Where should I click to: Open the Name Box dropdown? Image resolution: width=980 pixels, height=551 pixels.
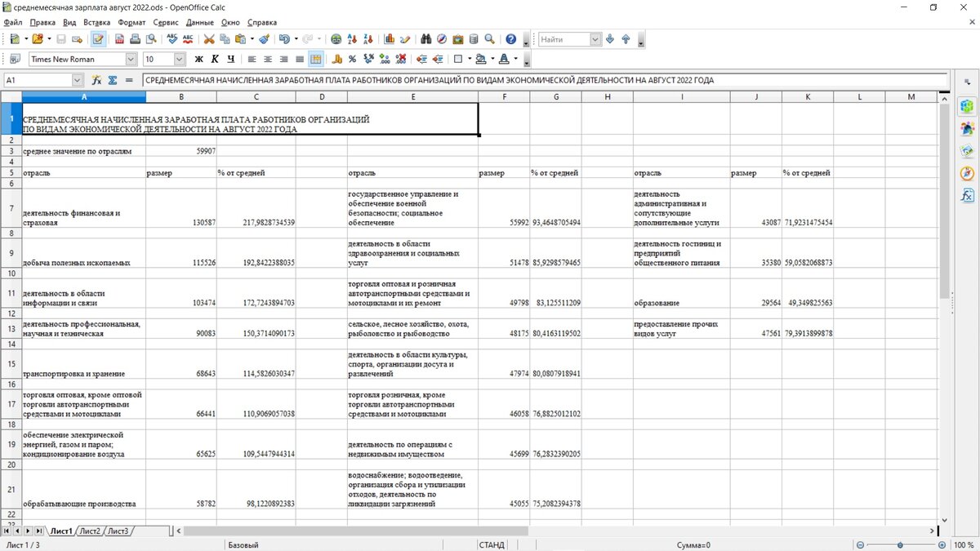point(78,80)
